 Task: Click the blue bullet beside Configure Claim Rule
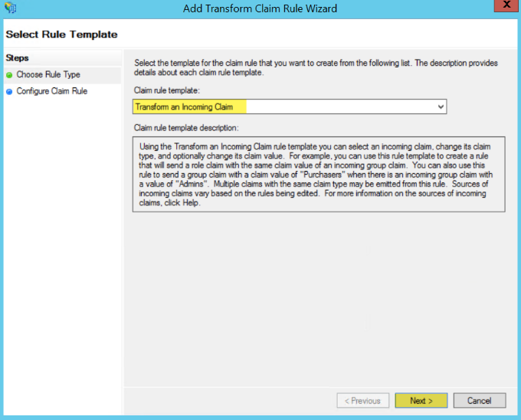coord(9,91)
